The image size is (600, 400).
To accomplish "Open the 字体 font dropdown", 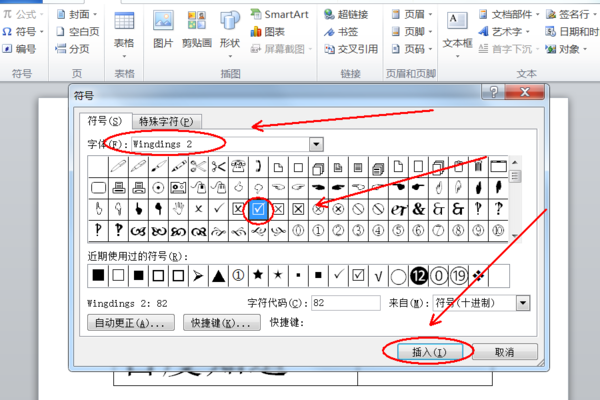I will click(316, 144).
